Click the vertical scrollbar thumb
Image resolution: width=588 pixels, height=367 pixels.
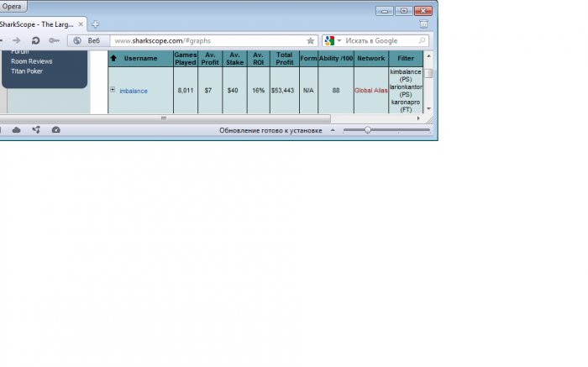[x=428, y=73]
